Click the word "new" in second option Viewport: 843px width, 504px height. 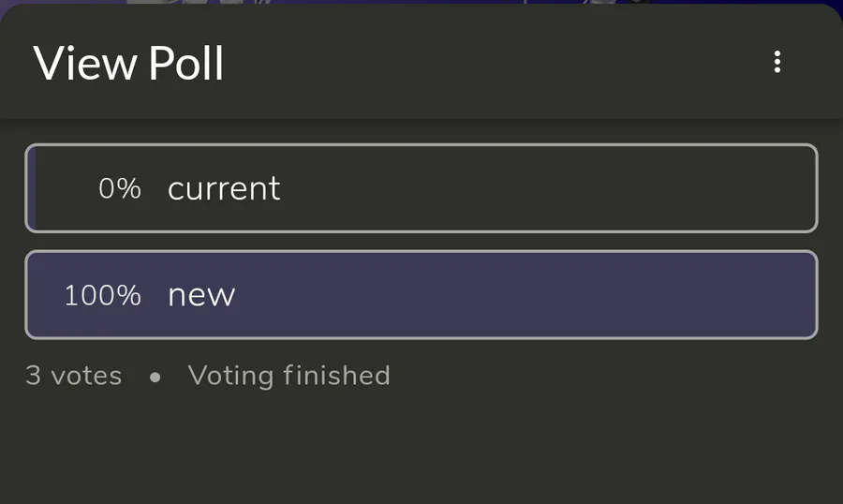201,296
